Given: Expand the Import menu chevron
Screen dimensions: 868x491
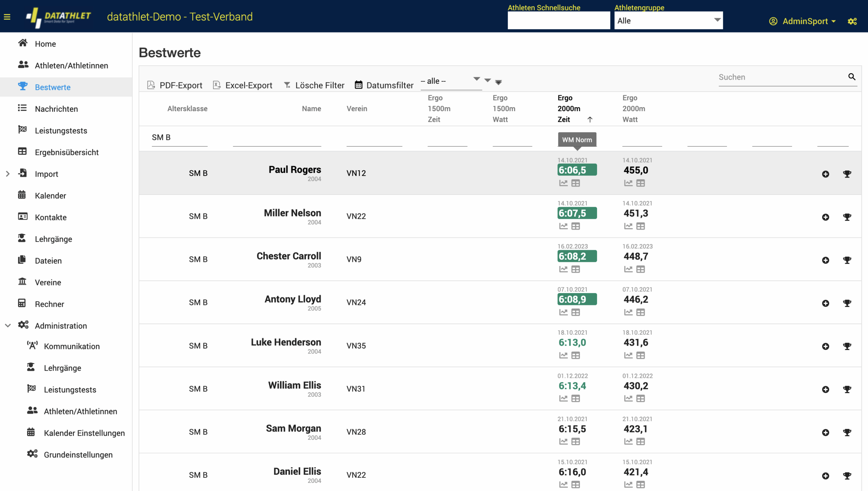Looking at the screenshot, I should tap(8, 174).
